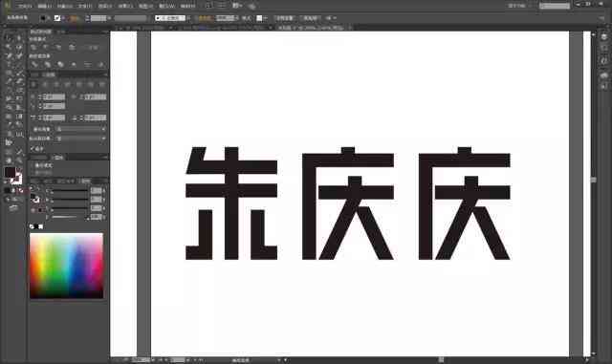Screen dimensions: 612x364
Task: Justify paragraph with last line left
Action: click(68, 84)
